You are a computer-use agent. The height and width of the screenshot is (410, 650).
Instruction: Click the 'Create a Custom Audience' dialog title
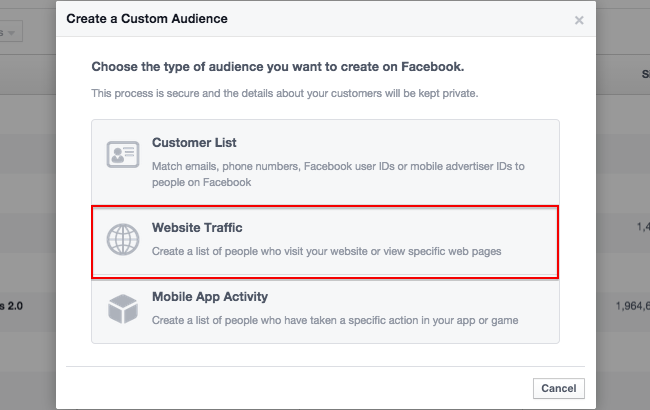click(x=147, y=19)
